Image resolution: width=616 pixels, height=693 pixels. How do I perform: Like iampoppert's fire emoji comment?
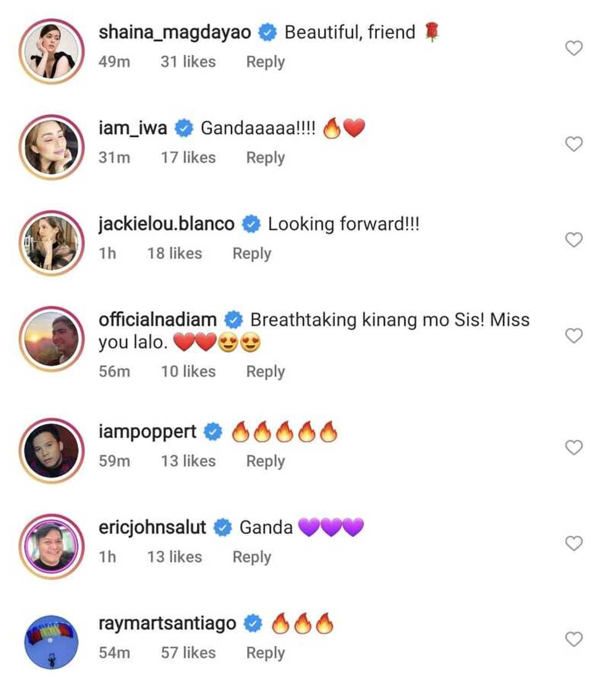point(574,448)
